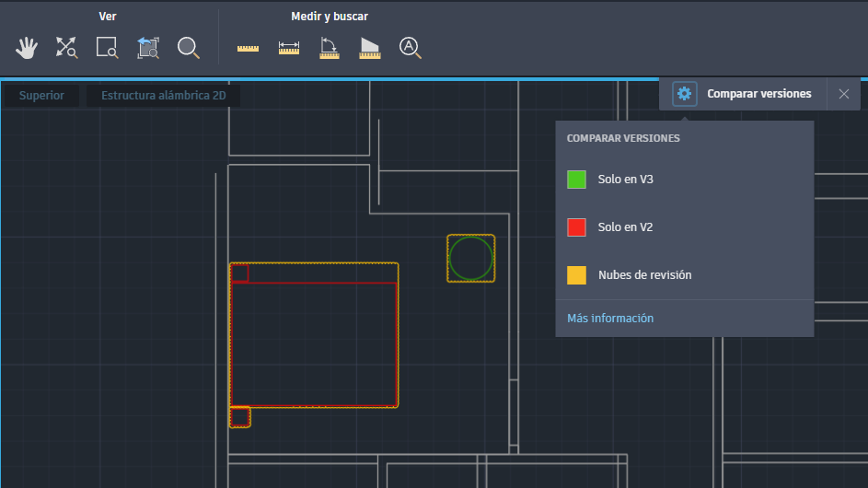Click the red Solo en V2 swatch
Image resolution: width=868 pixels, height=488 pixels.
[x=576, y=227]
